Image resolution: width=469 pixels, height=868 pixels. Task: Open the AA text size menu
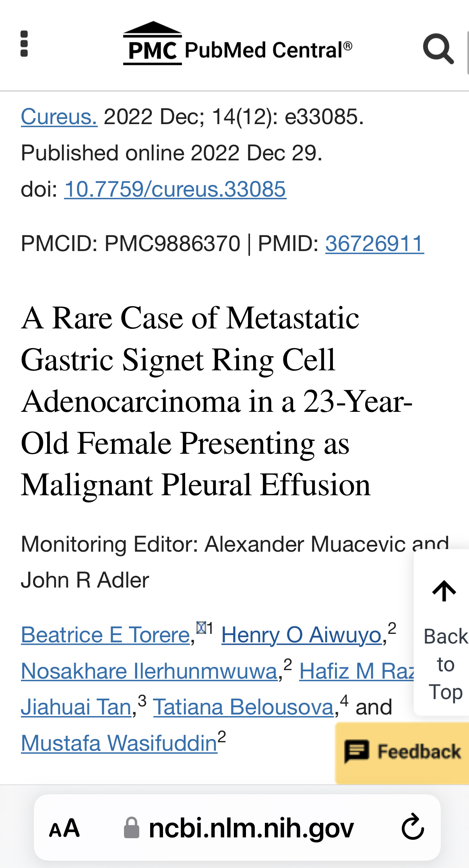click(64, 829)
